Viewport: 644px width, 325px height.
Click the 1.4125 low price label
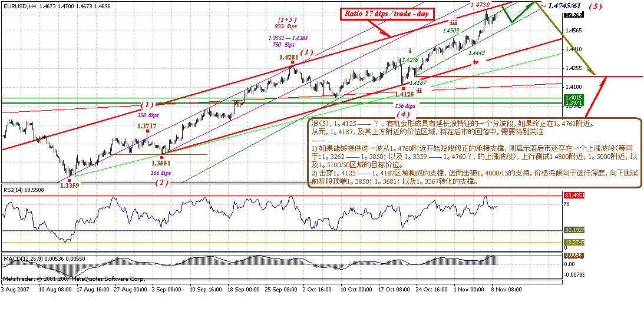[x=404, y=94]
